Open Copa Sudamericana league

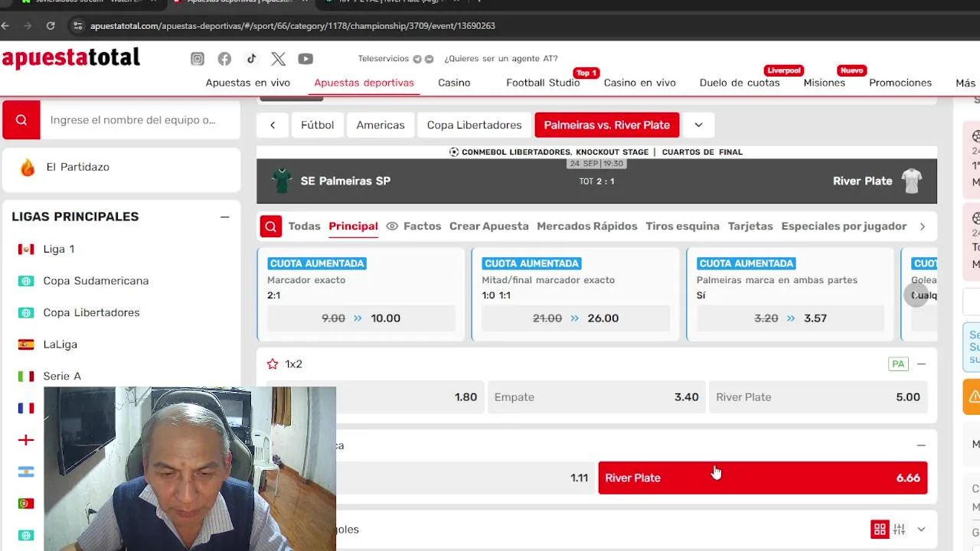coord(96,281)
